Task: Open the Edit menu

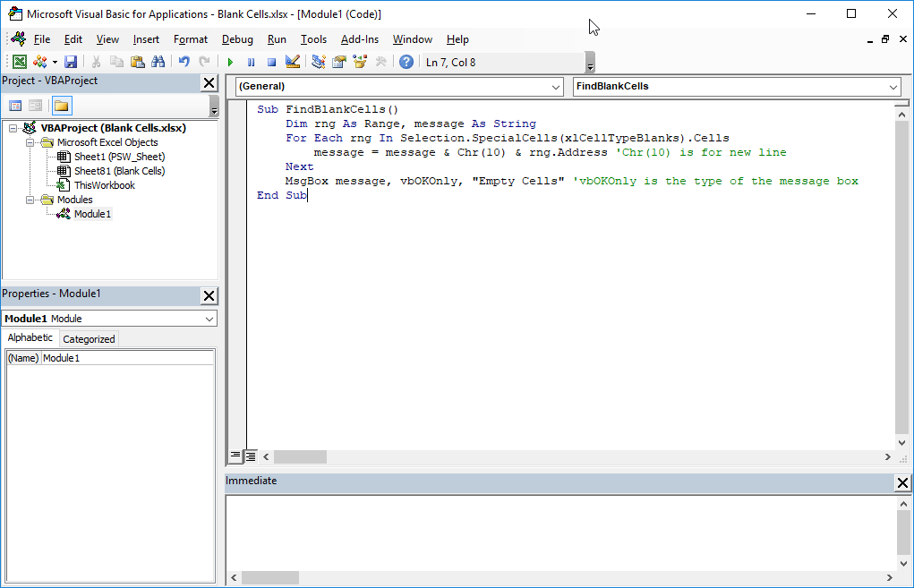Action: tap(73, 39)
